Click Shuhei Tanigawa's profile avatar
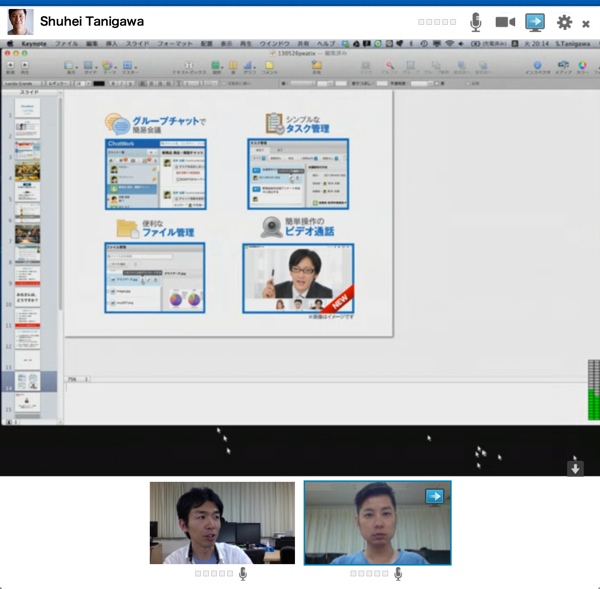600x589 pixels. (20, 22)
